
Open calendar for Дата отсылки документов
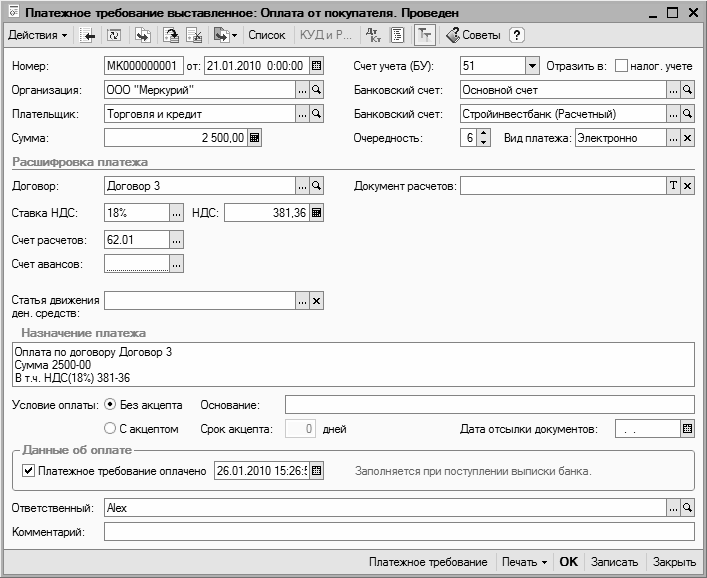click(x=687, y=429)
